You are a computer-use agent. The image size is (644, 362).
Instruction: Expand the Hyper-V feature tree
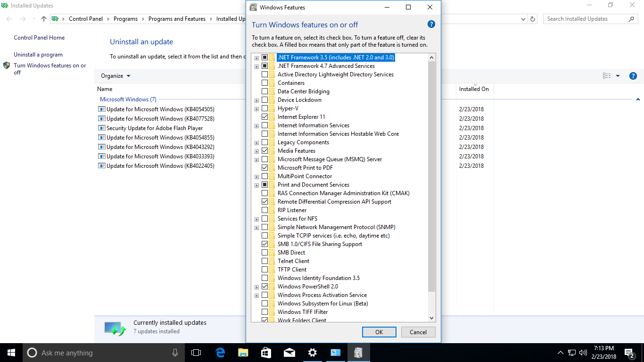256,109
